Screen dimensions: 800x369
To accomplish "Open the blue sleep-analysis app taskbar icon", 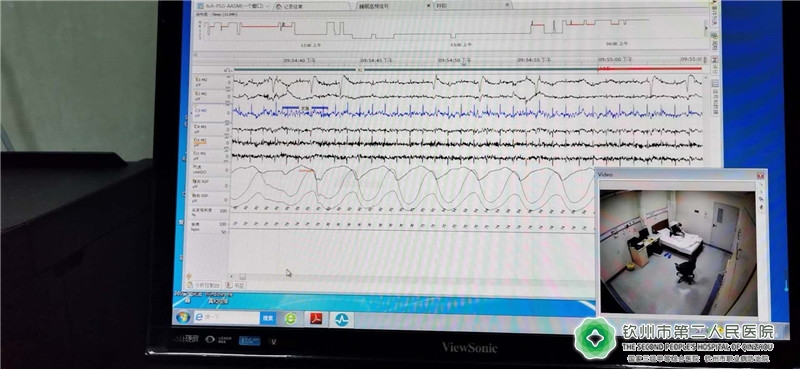I will pos(341,319).
